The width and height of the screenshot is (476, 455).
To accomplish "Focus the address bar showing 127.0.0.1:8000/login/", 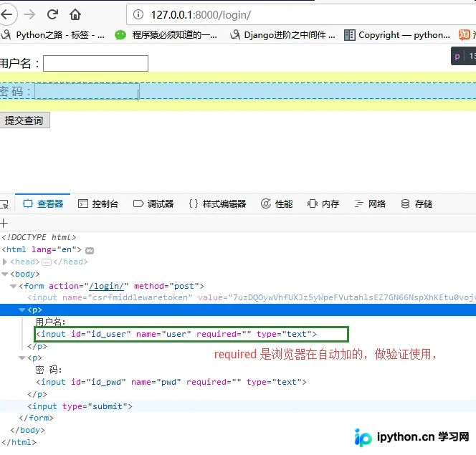I will (300, 14).
